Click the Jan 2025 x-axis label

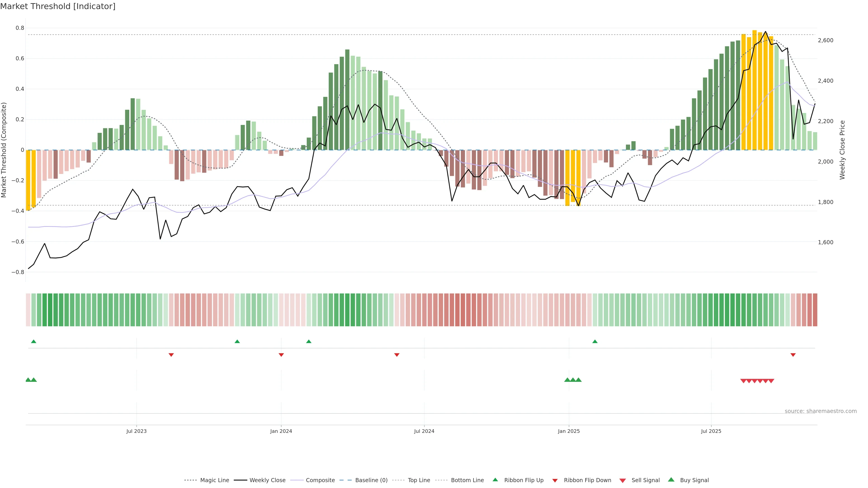pos(569,431)
